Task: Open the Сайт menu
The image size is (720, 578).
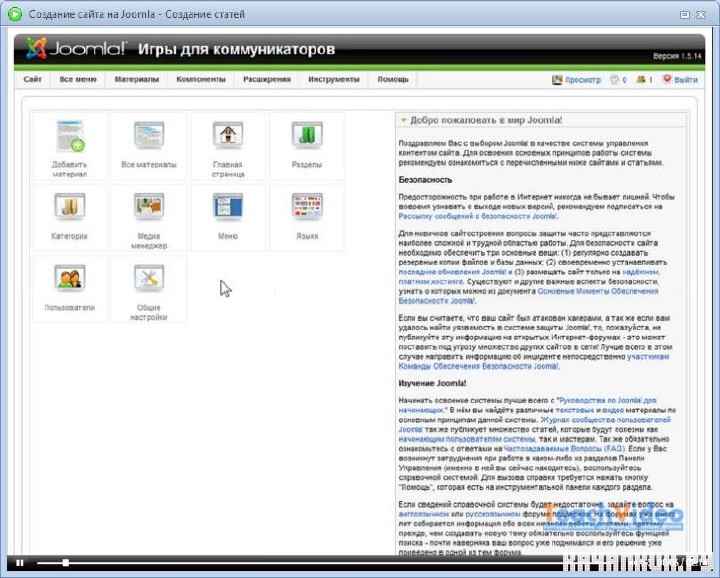Action: 33,79
